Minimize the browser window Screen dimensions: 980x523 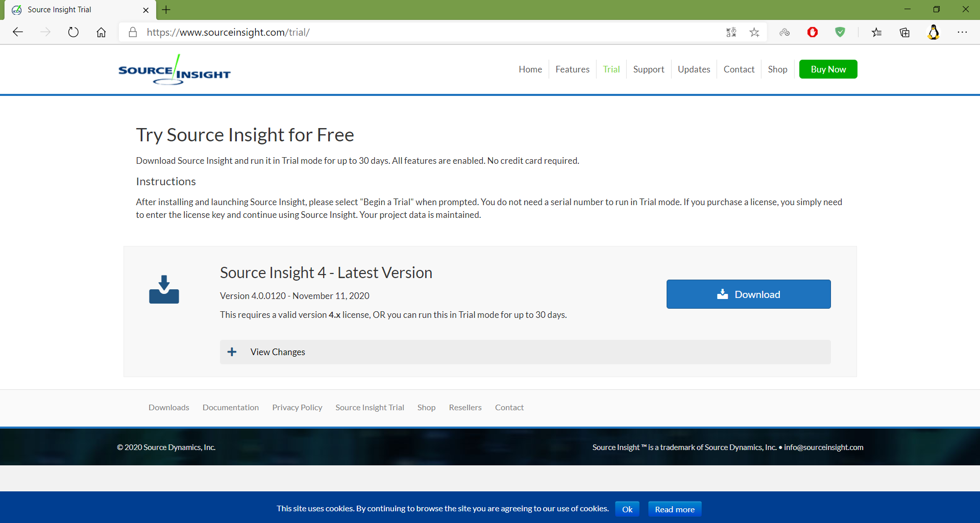pos(908,9)
